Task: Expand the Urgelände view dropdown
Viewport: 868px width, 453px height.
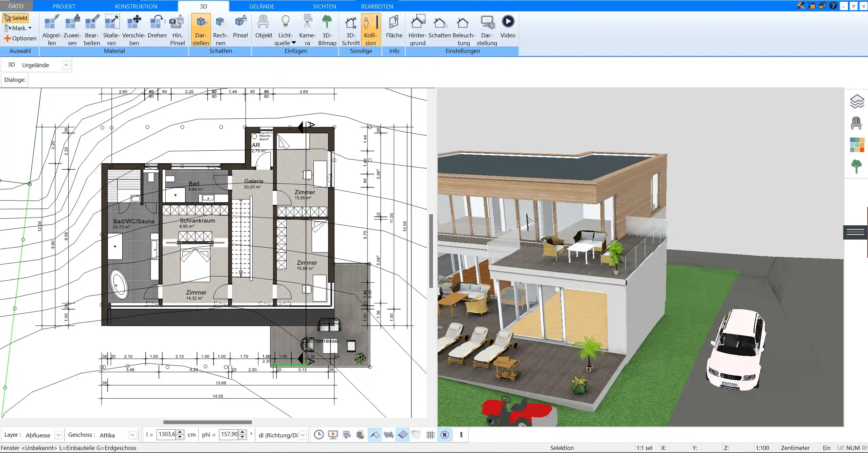Action: click(x=66, y=65)
